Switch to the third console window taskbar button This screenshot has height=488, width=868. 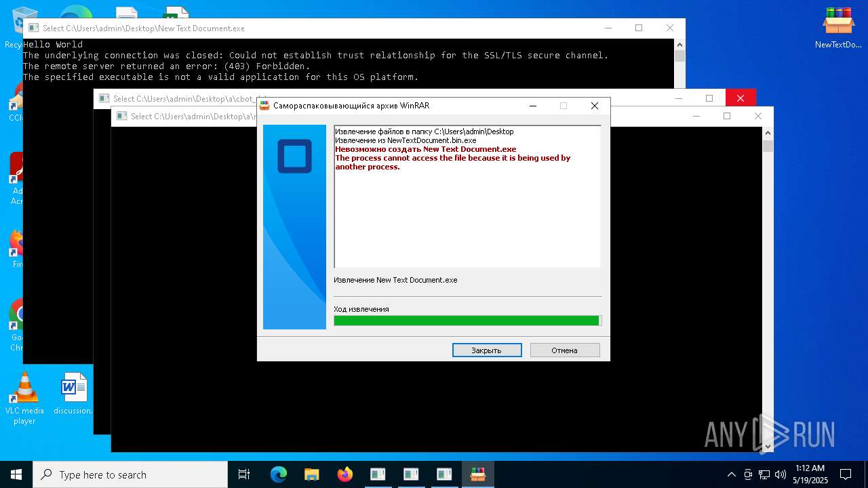[x=444, y=474]
